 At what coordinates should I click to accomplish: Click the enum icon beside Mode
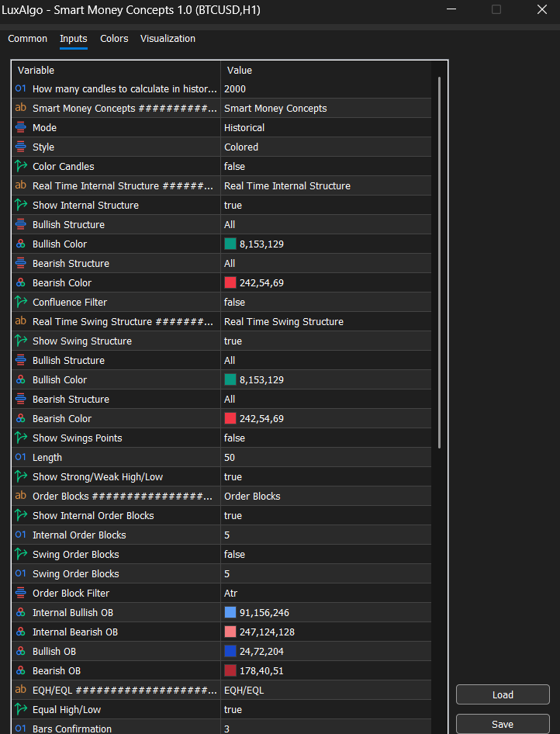[x=21, y=127]
